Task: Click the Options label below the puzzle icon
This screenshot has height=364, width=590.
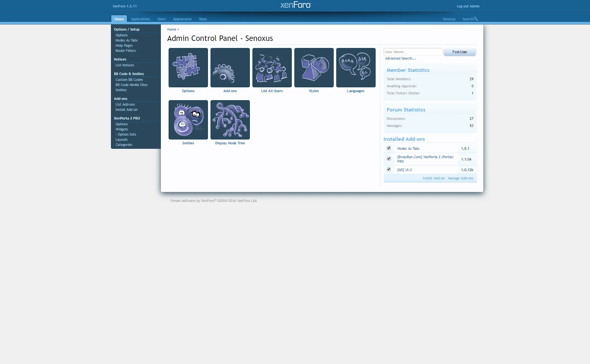Action: (x=188, y=91)
